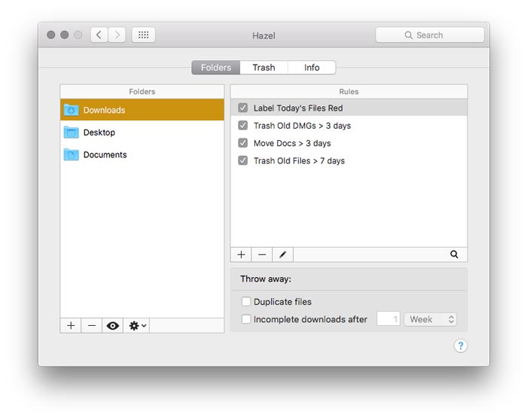527x420 pixels.
Task: Go forward with the right chevron button
Action: tap(117, 35)
